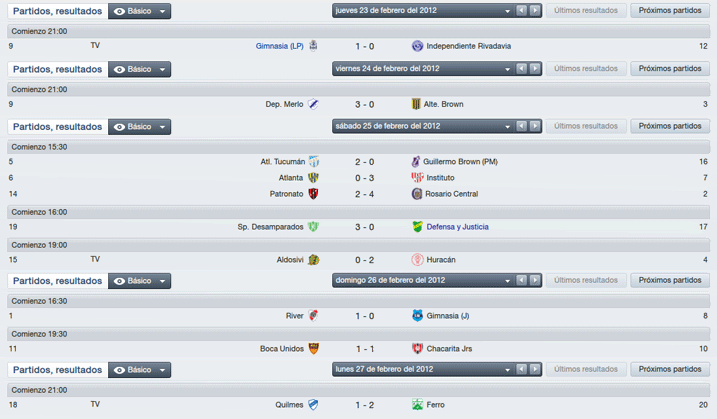Click the Huracán club crest icon

[417, 260]
